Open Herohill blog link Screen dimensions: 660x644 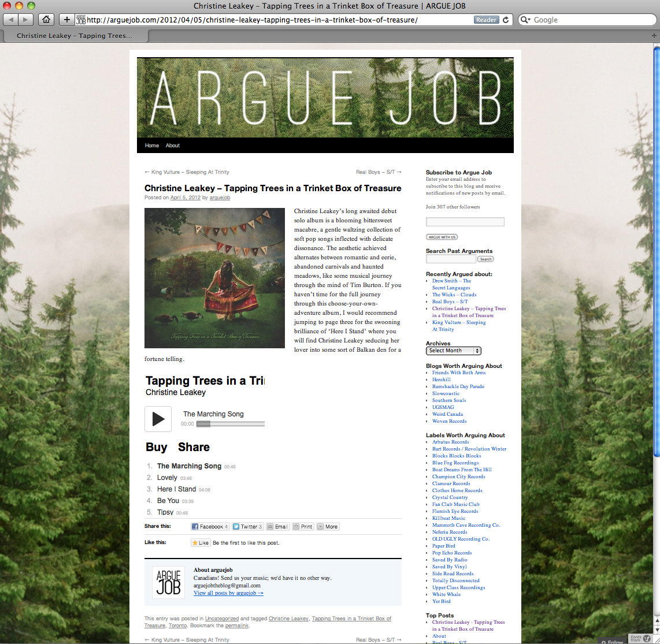(x=441, y=379)
